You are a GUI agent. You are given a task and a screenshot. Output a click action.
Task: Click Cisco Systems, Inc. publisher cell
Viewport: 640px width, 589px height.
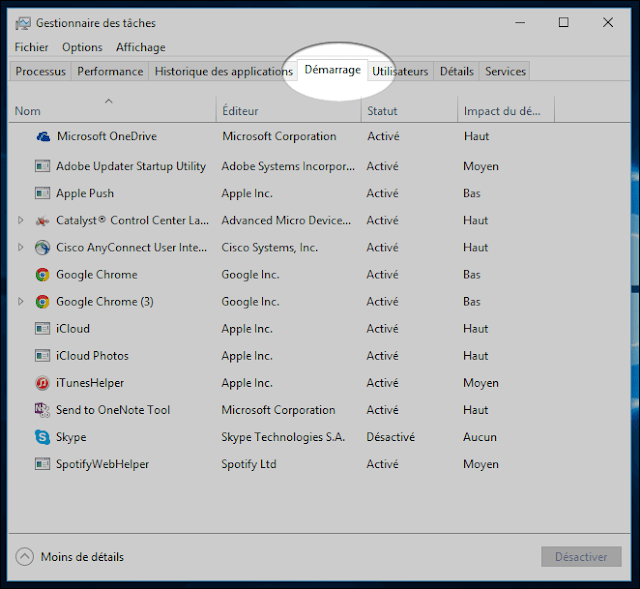[270, 248]
